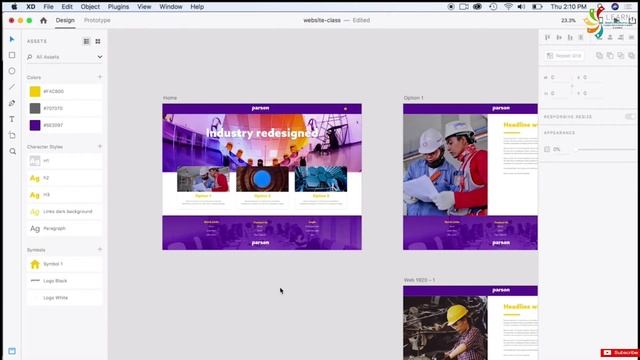
Task: Add a new symbol with plus icon
Action: pos(100,249)
